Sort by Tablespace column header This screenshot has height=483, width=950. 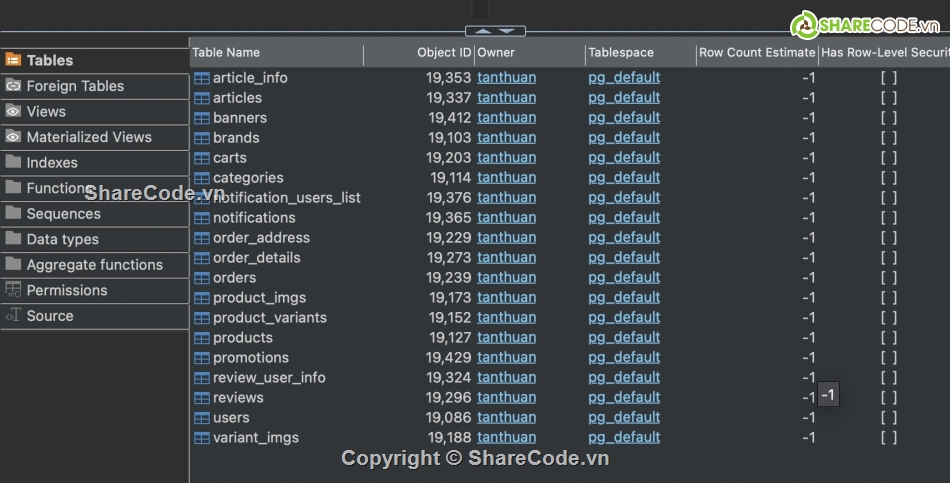(641, 53)
